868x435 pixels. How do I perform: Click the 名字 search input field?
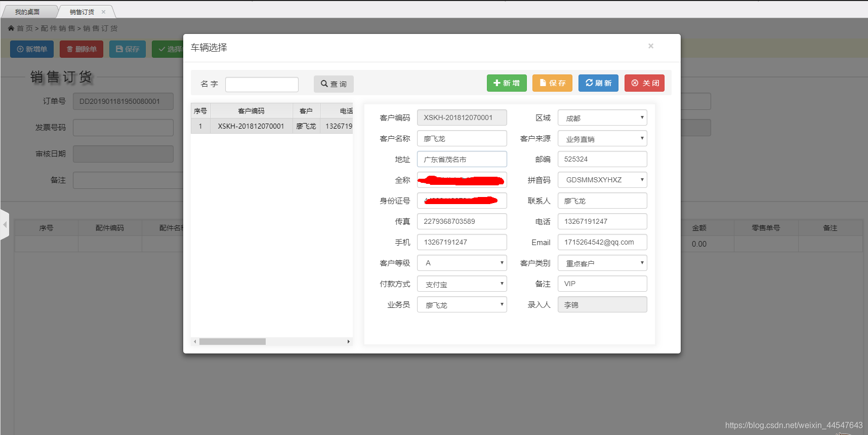click(x=262, y=85)
